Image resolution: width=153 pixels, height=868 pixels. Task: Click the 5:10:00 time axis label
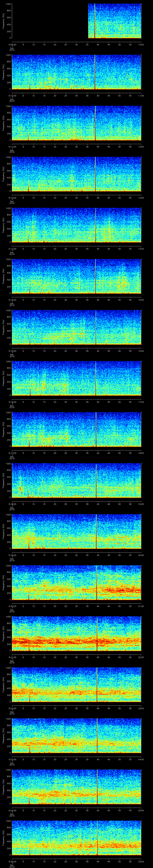[x=12, y=96]
